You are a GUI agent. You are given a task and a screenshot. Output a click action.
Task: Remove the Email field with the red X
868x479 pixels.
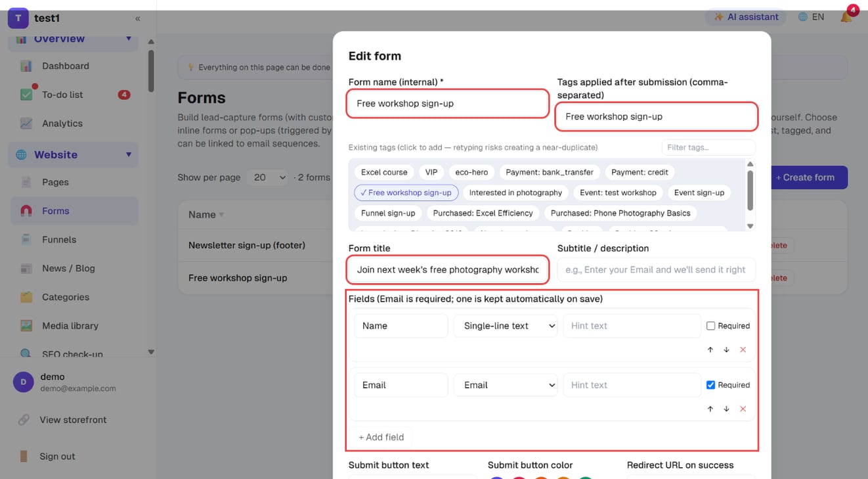(743, 409)
